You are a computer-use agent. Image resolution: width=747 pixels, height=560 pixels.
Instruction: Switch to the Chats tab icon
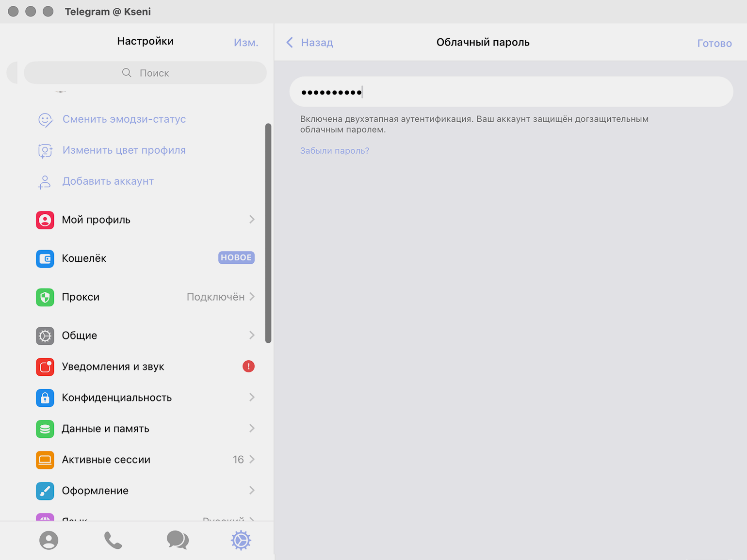point(178,540)
